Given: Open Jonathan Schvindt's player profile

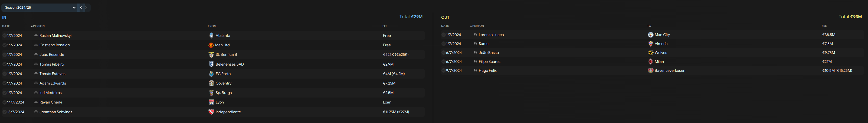Looking at the screenshot, I should (55, 112).
